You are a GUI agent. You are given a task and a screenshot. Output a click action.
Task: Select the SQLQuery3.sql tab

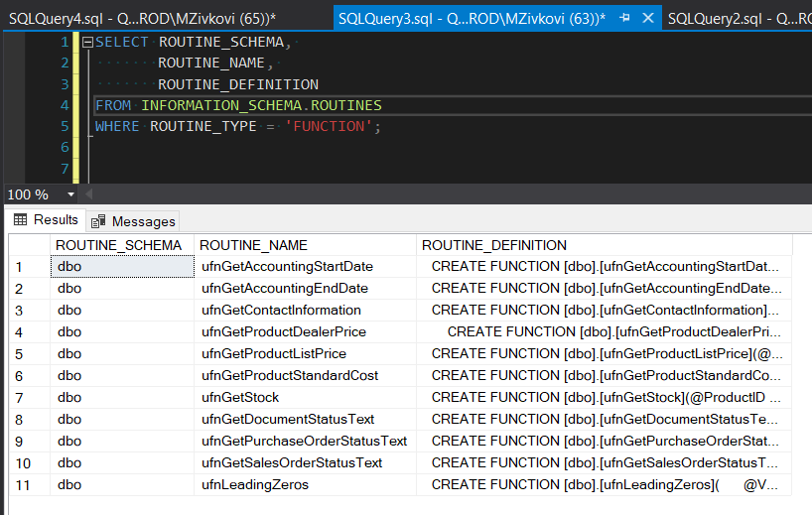click(472, 19)
